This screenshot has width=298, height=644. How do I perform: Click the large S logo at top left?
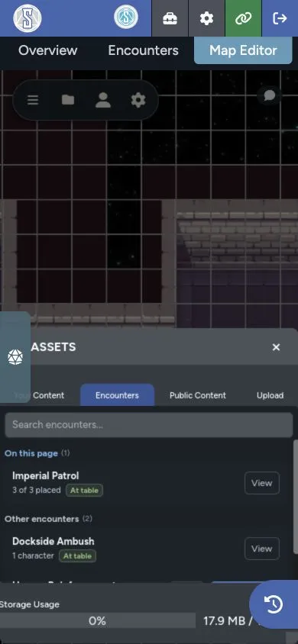click(x=28, y=18)
